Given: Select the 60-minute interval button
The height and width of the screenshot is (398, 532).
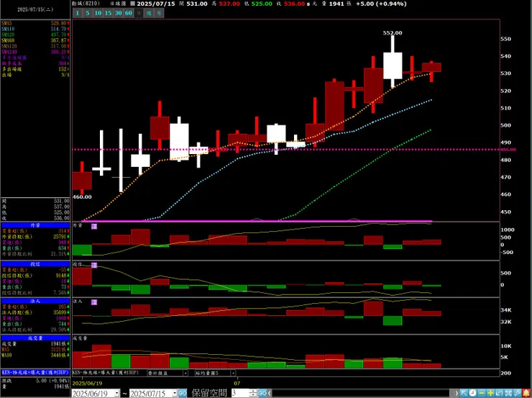Looking at the screenshot, I should point(128,13).
